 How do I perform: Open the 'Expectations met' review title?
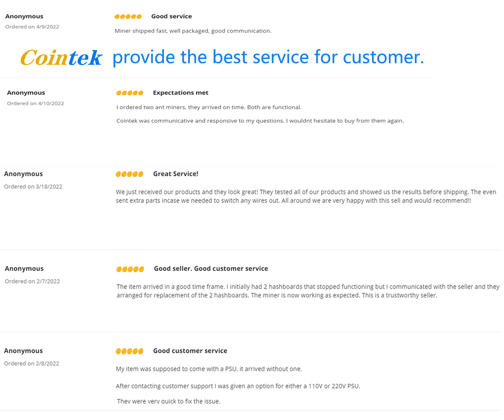(x=180, y=93)
